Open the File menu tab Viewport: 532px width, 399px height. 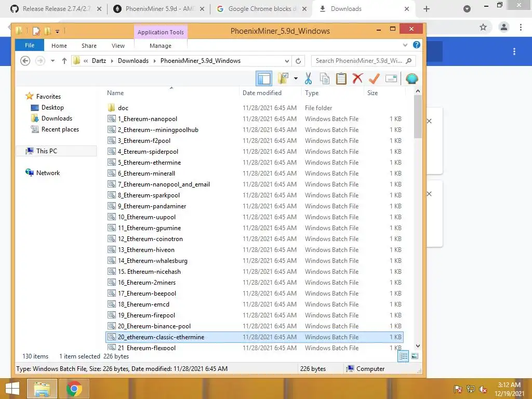click(x=30, y=45)
